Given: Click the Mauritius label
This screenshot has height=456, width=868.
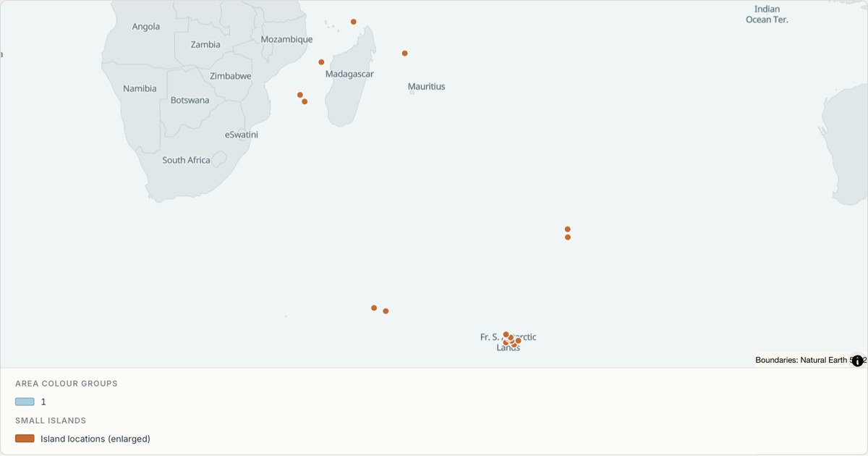Looking at the screenshot, I should (x=427, y=86).
